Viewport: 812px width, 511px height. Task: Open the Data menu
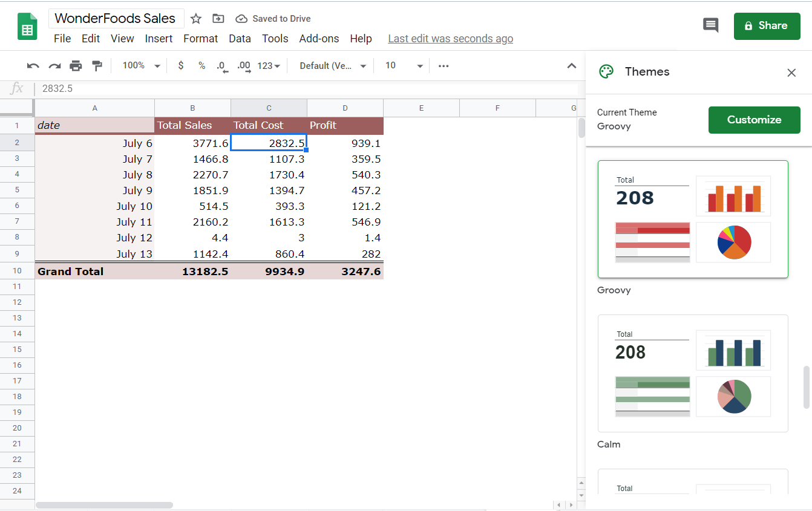click(240, 38)
